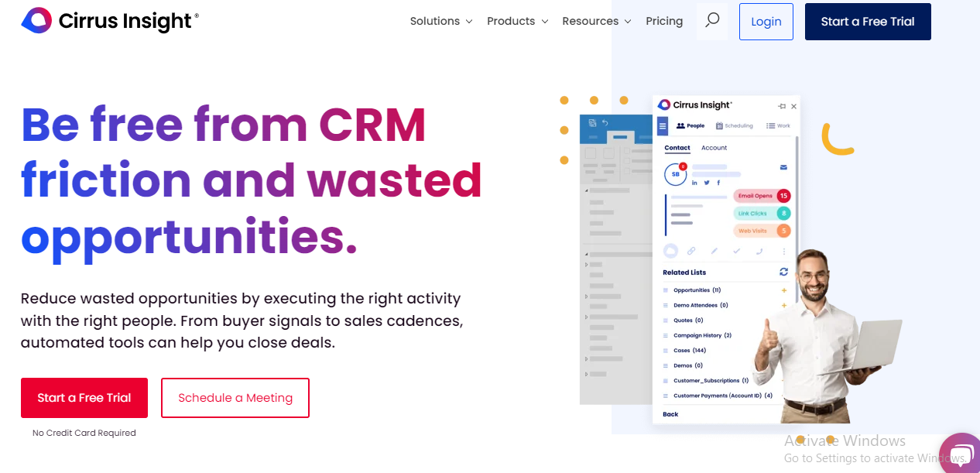Click the red Start a Free Trial button
980x473 pixels.
84,398
